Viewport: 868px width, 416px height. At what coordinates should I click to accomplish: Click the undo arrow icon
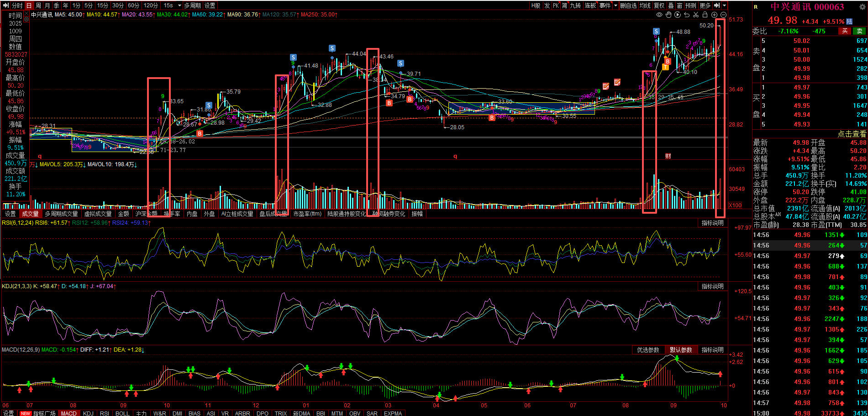point(687,15)
